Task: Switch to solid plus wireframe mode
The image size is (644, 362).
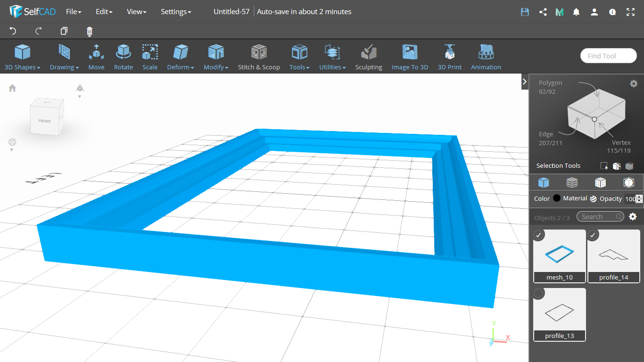Action: click(600, 182)
